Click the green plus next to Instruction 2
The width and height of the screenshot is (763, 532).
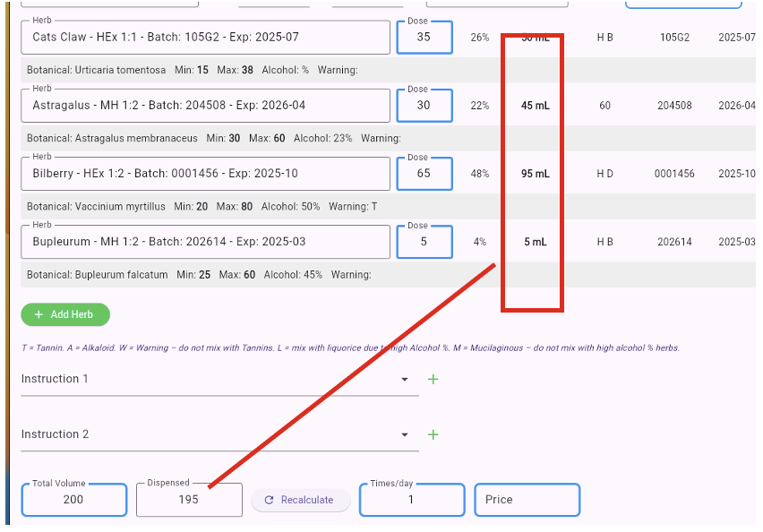click(x=433, y=434)
